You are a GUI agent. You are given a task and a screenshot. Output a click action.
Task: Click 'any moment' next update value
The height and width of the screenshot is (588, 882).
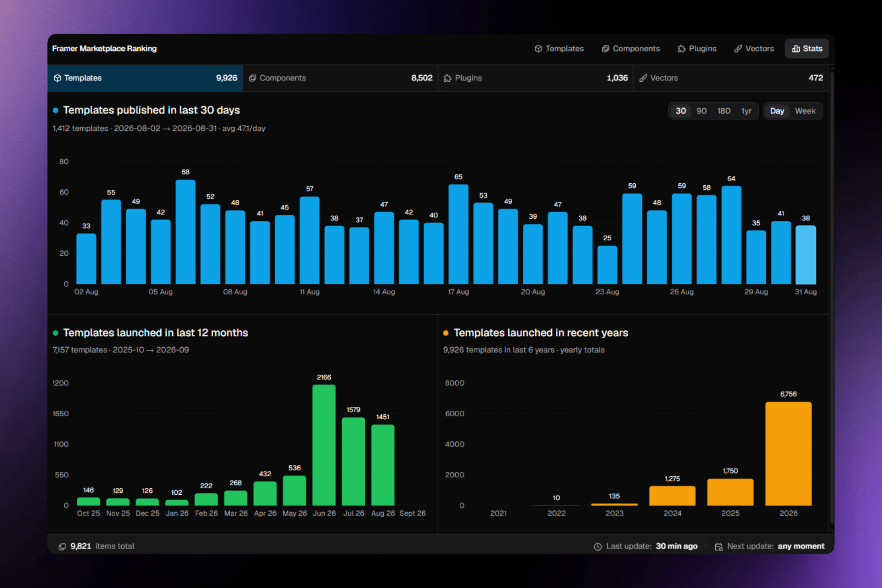coord(801,546)
